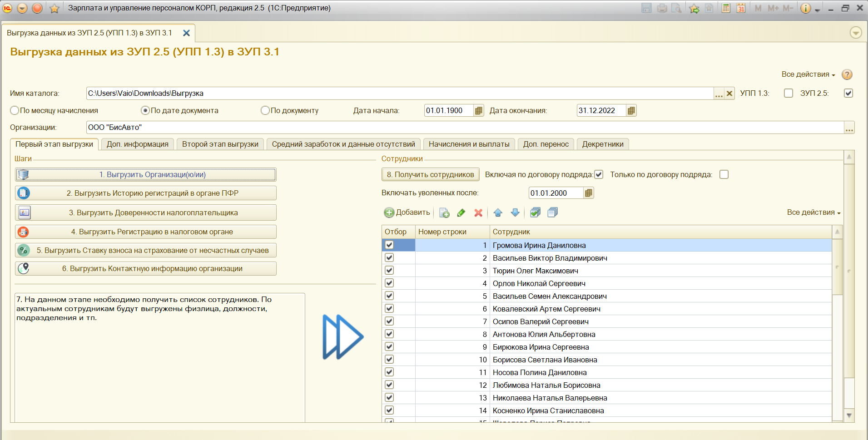Click 8. Получить сотрудников button
The image size is (868, 440).
(431, 175)
